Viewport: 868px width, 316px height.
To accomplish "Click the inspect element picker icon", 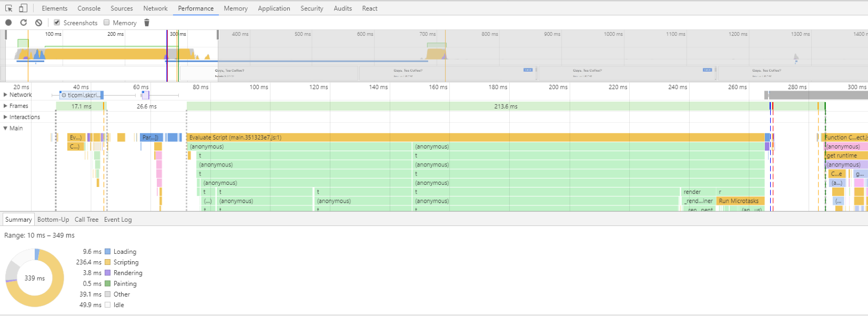I will [x=8, y=8].
